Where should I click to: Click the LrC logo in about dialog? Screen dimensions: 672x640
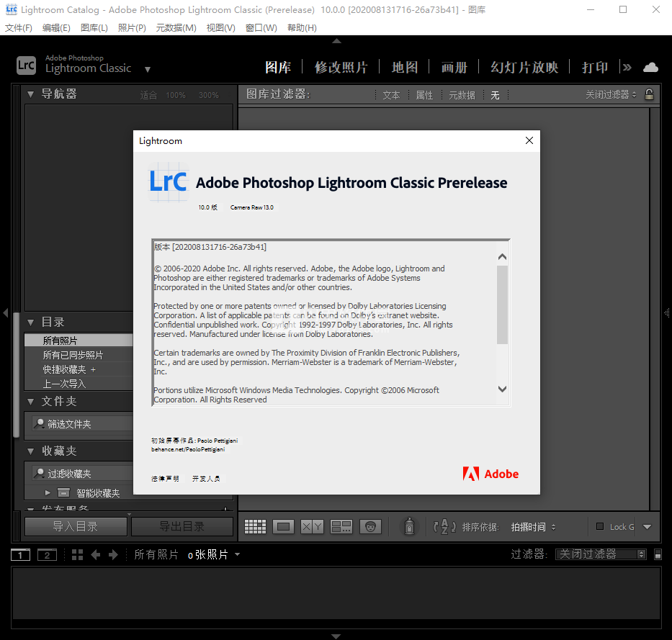pyautogui.click(x=169, y=181)
